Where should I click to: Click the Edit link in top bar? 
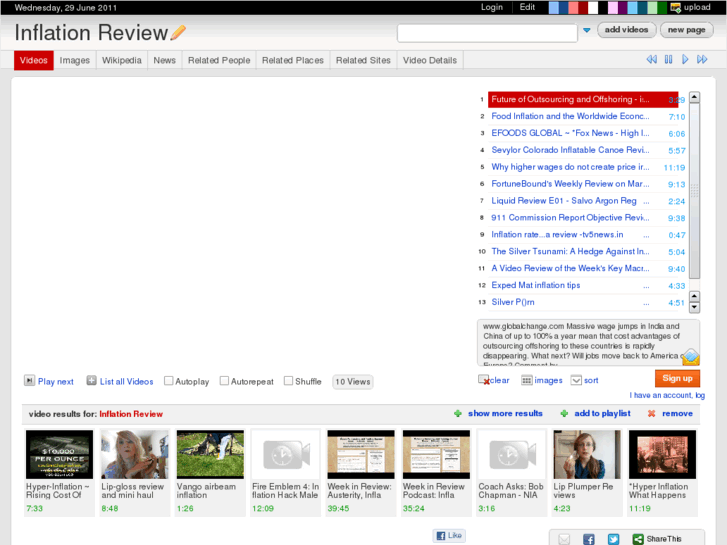[x=527, y=7]
